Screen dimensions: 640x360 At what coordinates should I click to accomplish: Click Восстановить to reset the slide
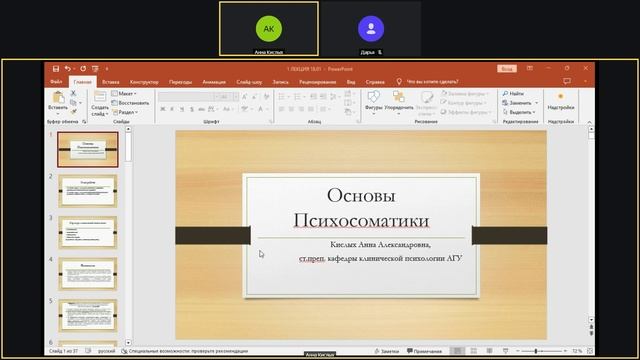tap(130, 103)
